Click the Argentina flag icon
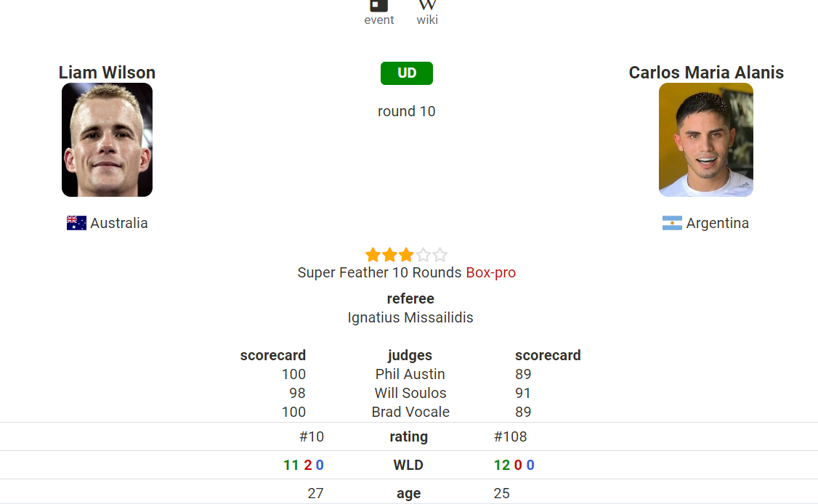The height and width of the screenshot is (504, 818). click(672, 223)
